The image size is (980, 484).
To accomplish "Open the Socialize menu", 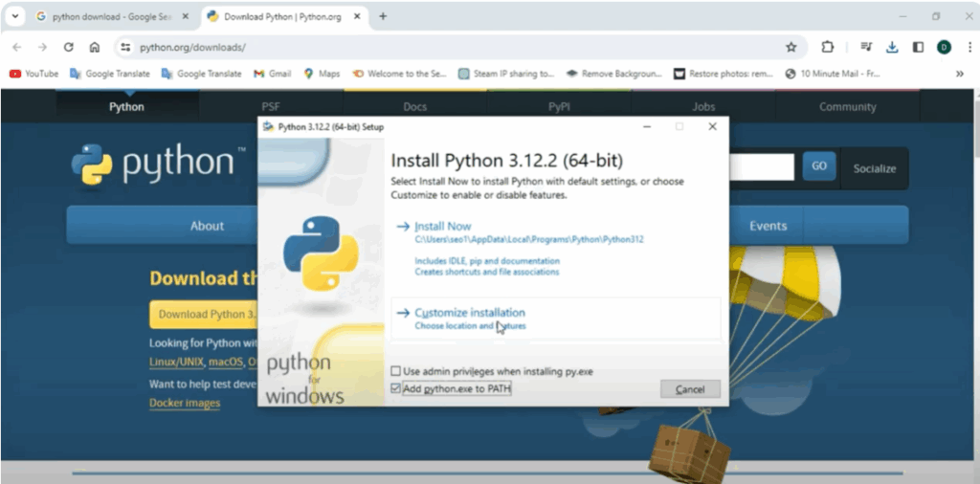I will click(x=875, y=168).
